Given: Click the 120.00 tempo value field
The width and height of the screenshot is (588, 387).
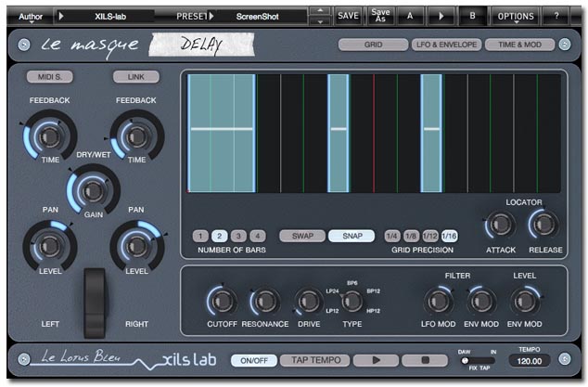Looking at the screenshot, I should 530,361.
